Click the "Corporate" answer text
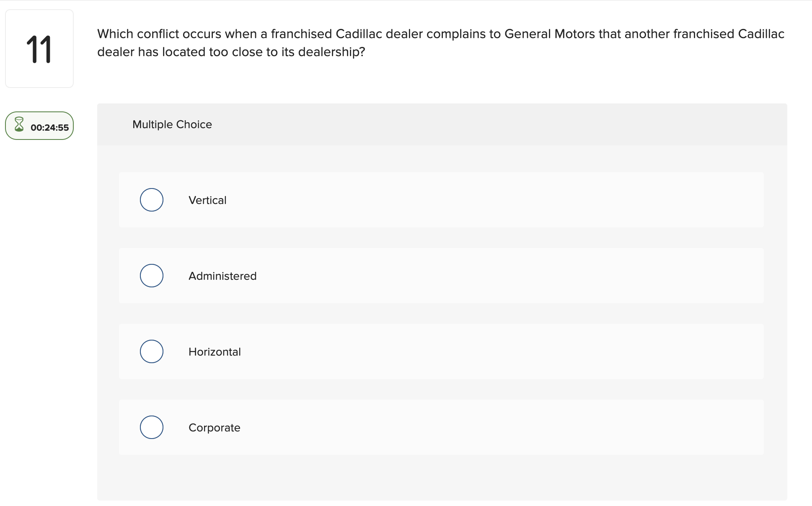The image size is (812, 506). point(214,428)
